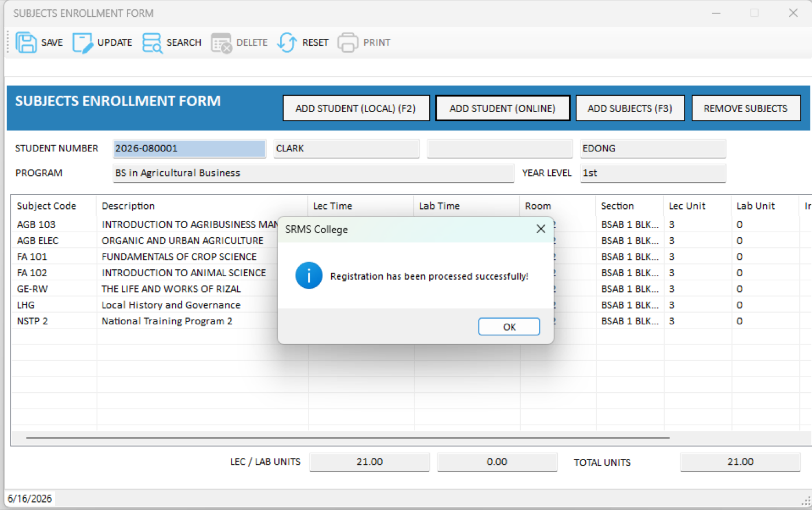The width and height of the screenshot is (812, 510).
Task: Click the program field BS in Agricultural Business
Action: click(313, 173)
